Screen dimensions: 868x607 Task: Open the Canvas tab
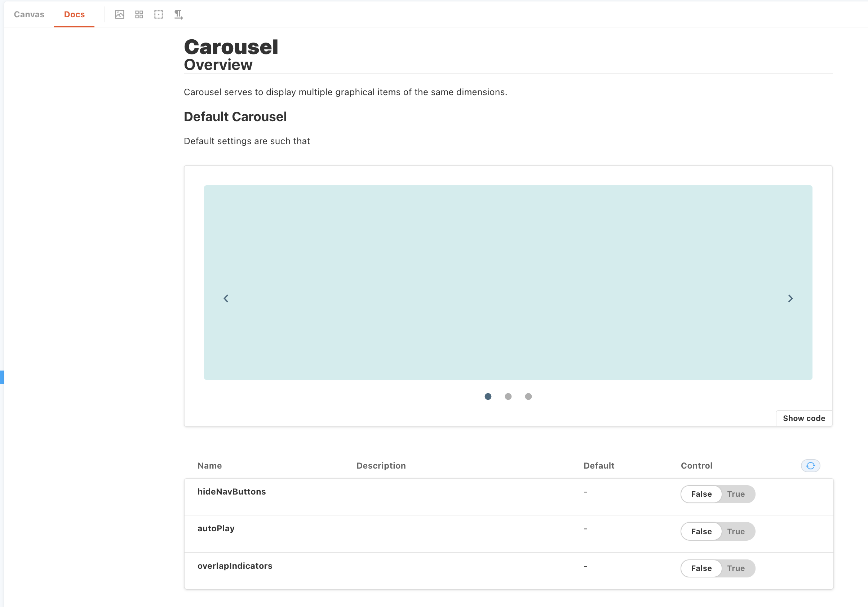pos(29,14)
